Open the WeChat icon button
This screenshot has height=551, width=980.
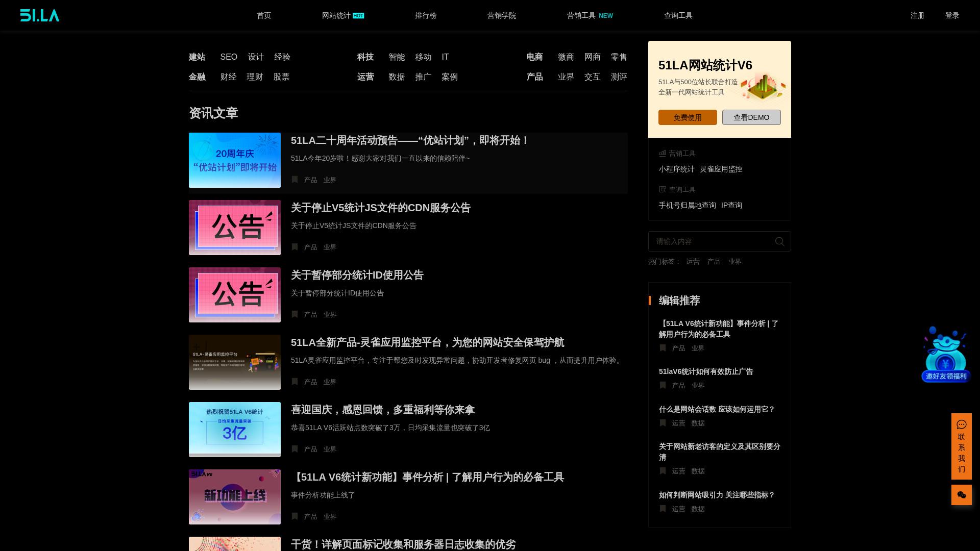[962, 495]
